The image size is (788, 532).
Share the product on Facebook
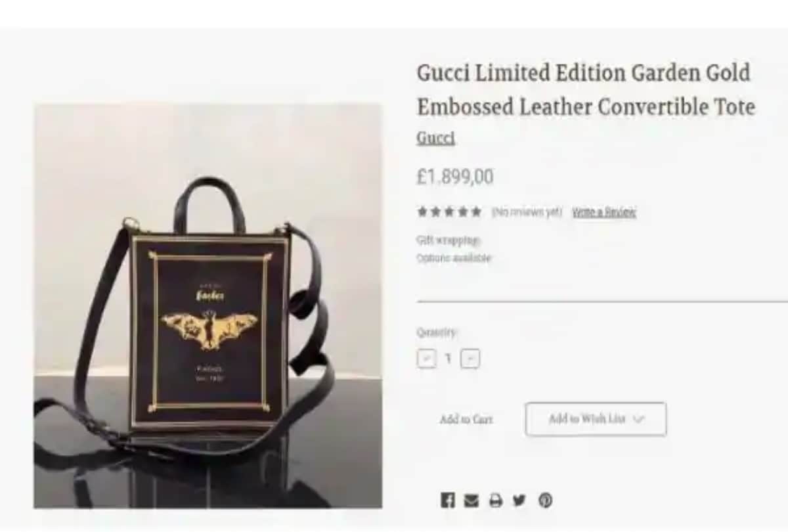coord(448,500)
